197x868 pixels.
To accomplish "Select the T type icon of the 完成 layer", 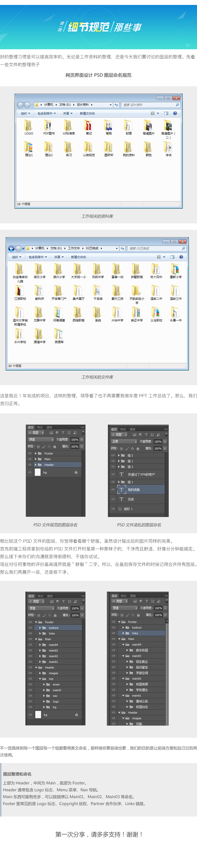I will coord(122,499).
